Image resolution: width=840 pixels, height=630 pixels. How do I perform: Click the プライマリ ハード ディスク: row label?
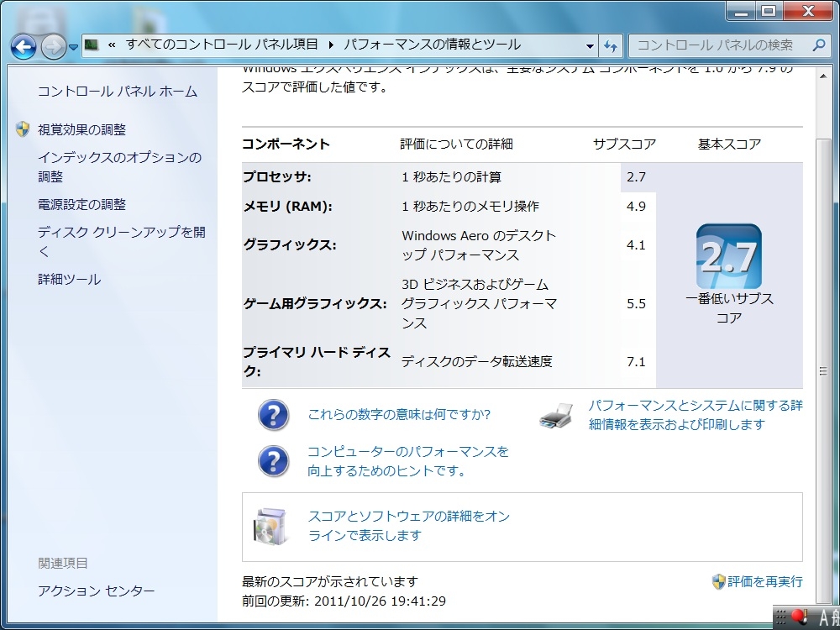tap(316, 361)
